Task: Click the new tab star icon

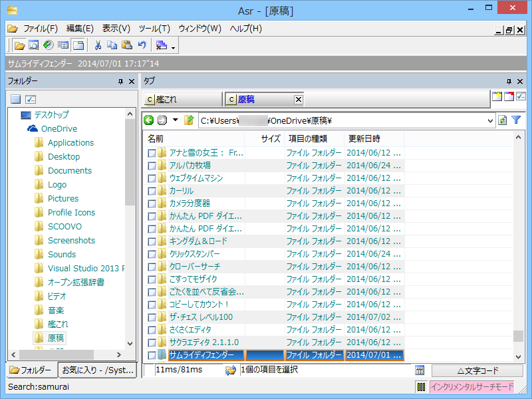Action: [x=497, y=96]
